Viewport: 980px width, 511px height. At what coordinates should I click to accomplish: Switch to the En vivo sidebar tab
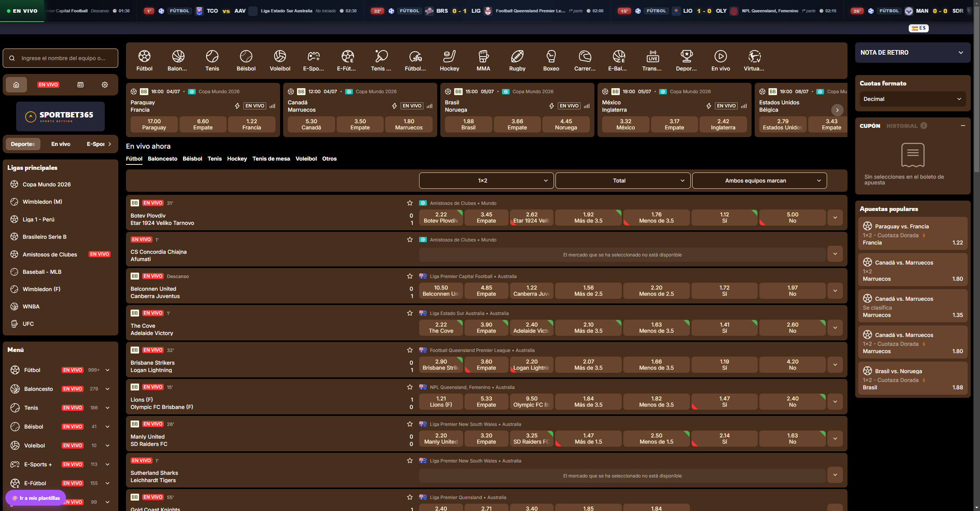coord(61,144)
